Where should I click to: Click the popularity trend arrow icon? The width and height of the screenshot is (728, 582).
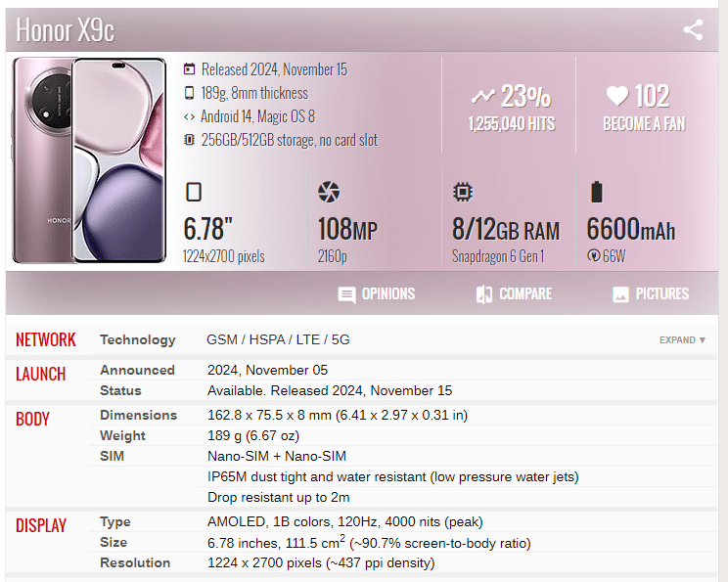coord(483,96)
